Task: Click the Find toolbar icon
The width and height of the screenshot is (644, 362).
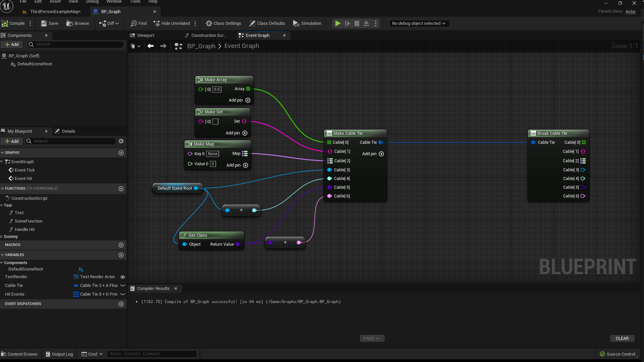Action: (134, 23)
